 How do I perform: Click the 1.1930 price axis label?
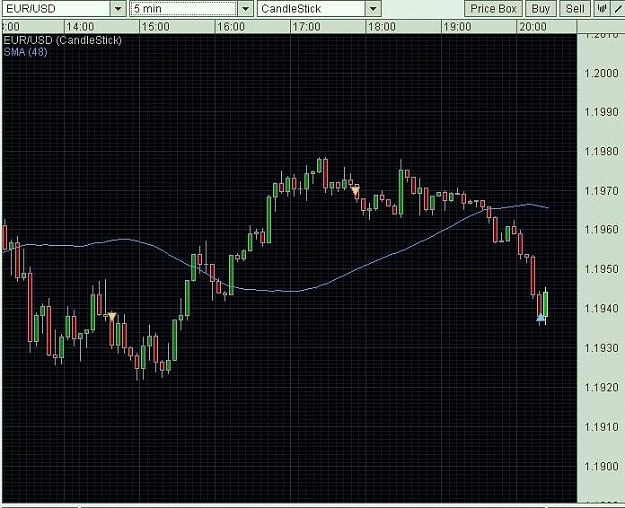click(x=601, y=348)
